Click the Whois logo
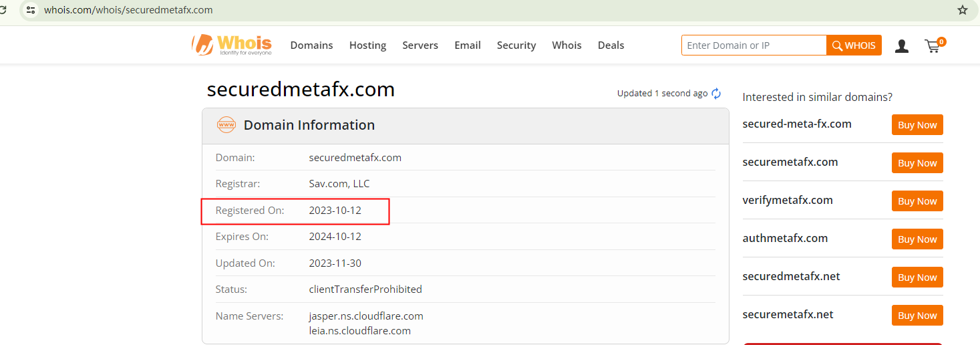 [x=232, y=45]
